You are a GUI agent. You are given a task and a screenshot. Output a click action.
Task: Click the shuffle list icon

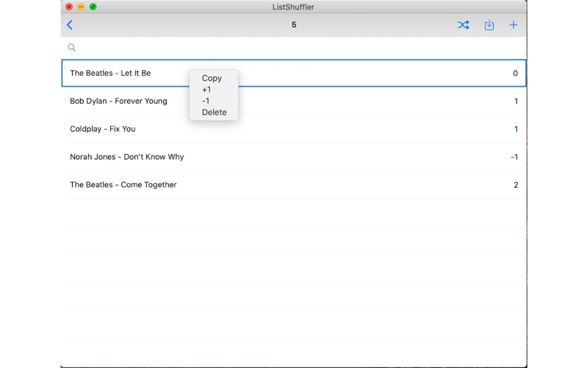pos(463,25)
